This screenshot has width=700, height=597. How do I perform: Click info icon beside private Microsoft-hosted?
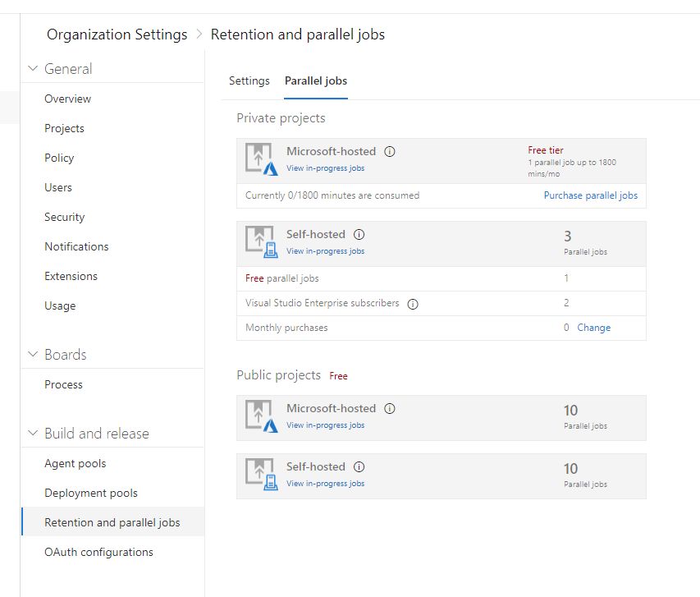coord(390,151)
